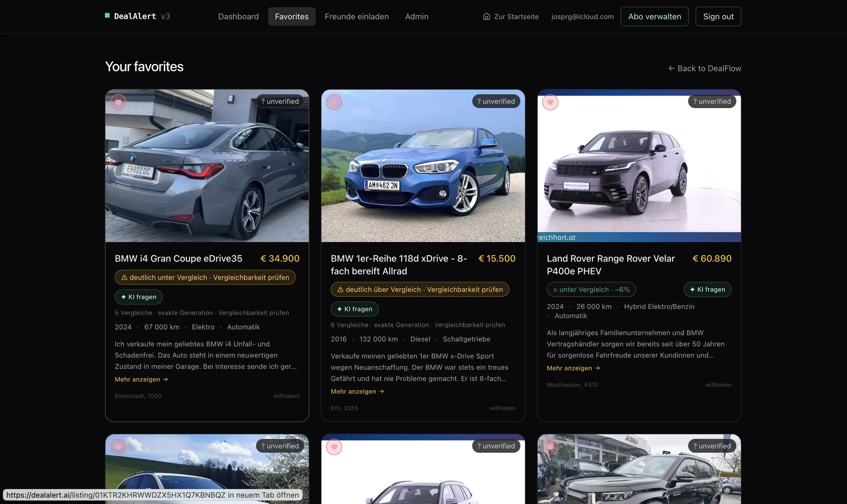
Task: Click the € 60.890 price
Action: [712, 259]
